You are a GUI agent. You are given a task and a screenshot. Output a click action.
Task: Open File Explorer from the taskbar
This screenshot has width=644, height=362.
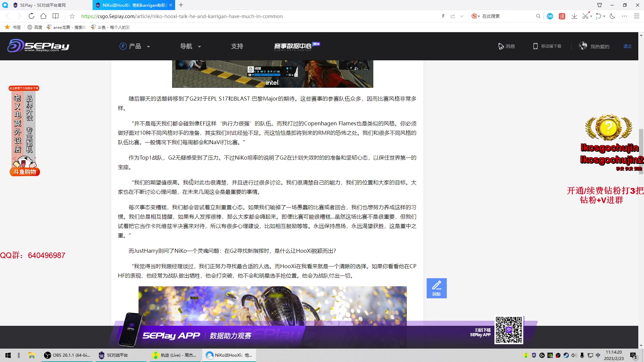point(32,355)
